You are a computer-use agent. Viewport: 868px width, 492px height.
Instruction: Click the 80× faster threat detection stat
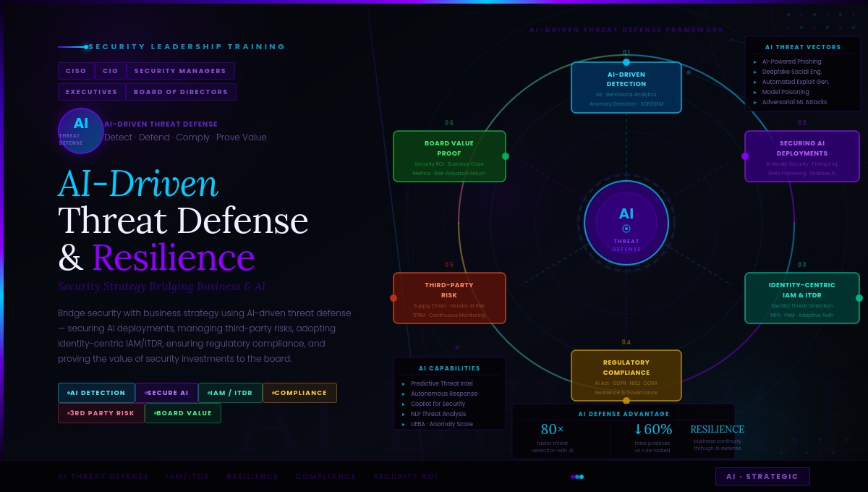553,437
